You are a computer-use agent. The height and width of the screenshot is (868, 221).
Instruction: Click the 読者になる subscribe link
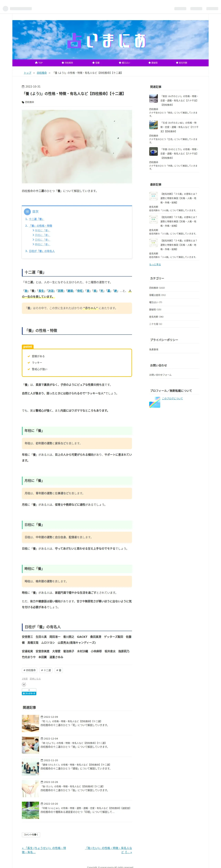pos(35,679)
